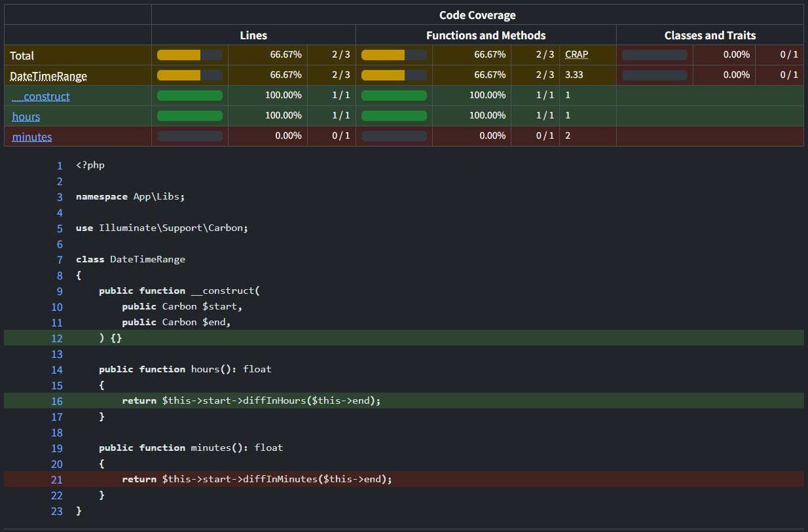Image resolution: width=808 pixels, height=532 pixels.
Task: Click the CRAP abbreviation label
Action: coord(577,55)
